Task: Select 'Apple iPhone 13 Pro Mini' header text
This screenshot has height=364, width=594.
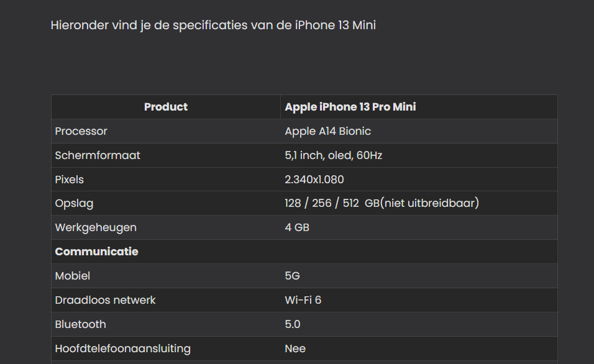Action: point(350,107)
